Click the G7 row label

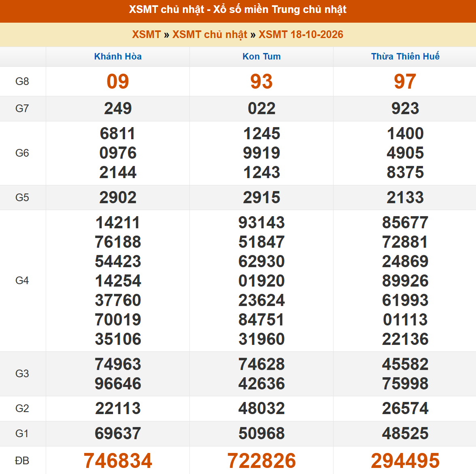click(22, 108)
